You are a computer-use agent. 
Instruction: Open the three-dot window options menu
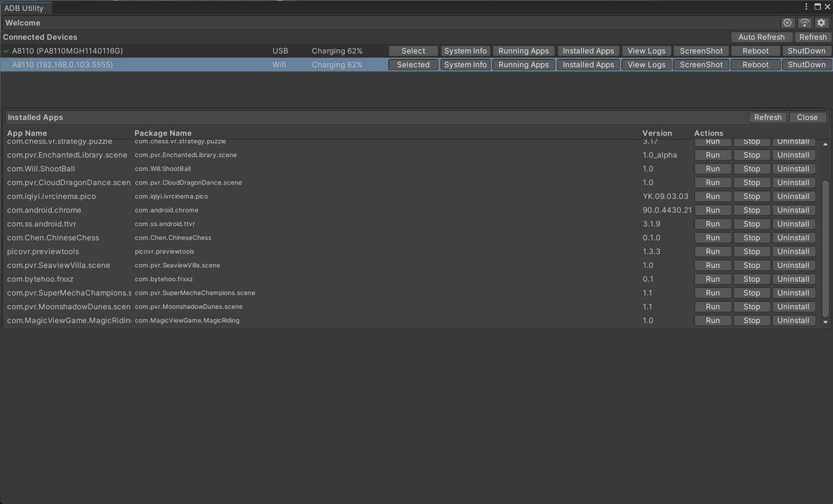[x=807, y=7]
